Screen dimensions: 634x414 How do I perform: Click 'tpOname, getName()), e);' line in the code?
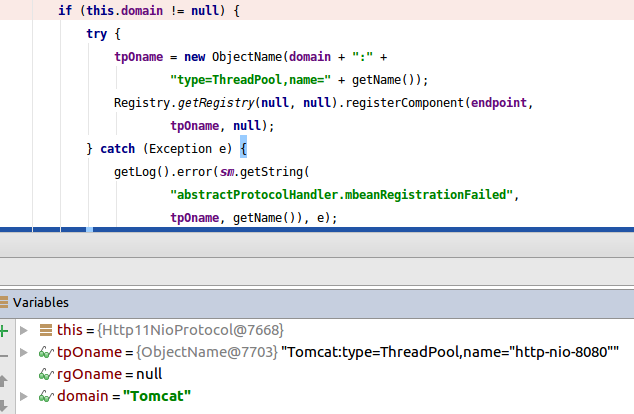254,218
